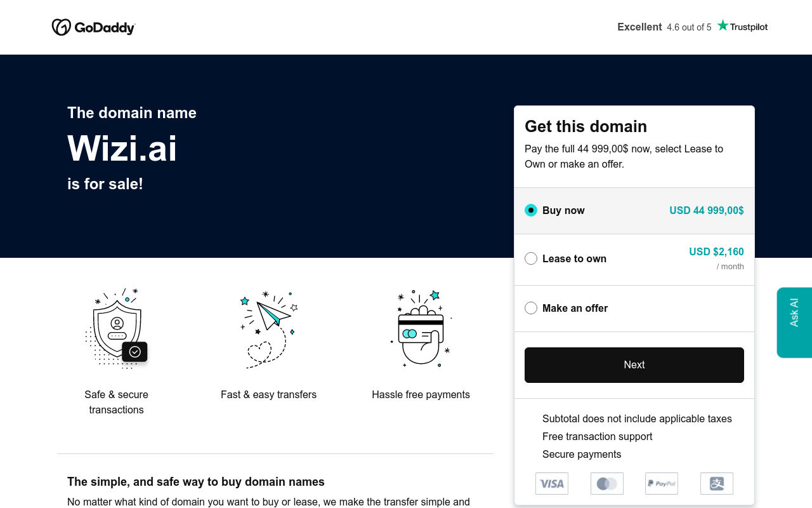Screen dimensions: 812x508
Task: Click the PayPal payment icon
Action: tap(662, 483)
